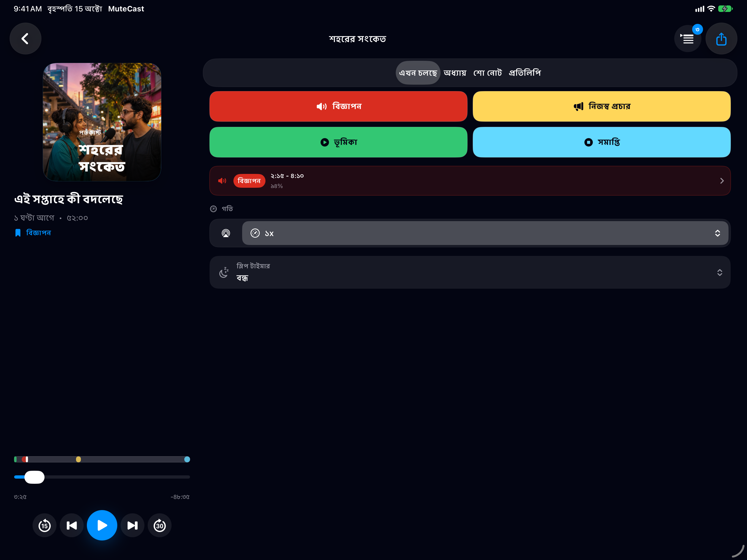The width and height of the screenshot is (747, 560).
Task: Open the ১x speed dropdown
Action: point(485,233)
